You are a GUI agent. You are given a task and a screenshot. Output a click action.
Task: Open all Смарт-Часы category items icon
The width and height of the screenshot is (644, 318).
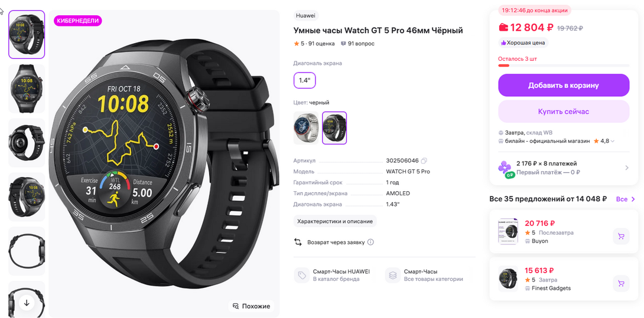coord(393,276)
